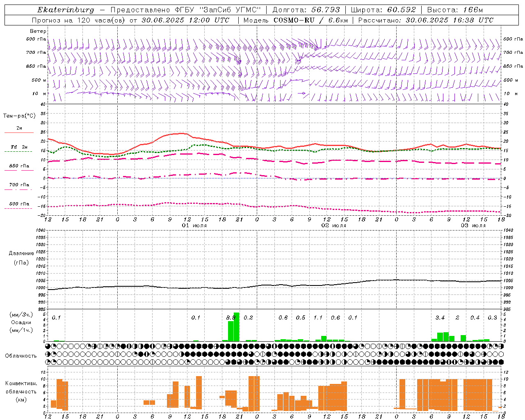Click the '(гПа)' pressure unit label
This screenshot has height=420, width=525.
pos(21,262)
